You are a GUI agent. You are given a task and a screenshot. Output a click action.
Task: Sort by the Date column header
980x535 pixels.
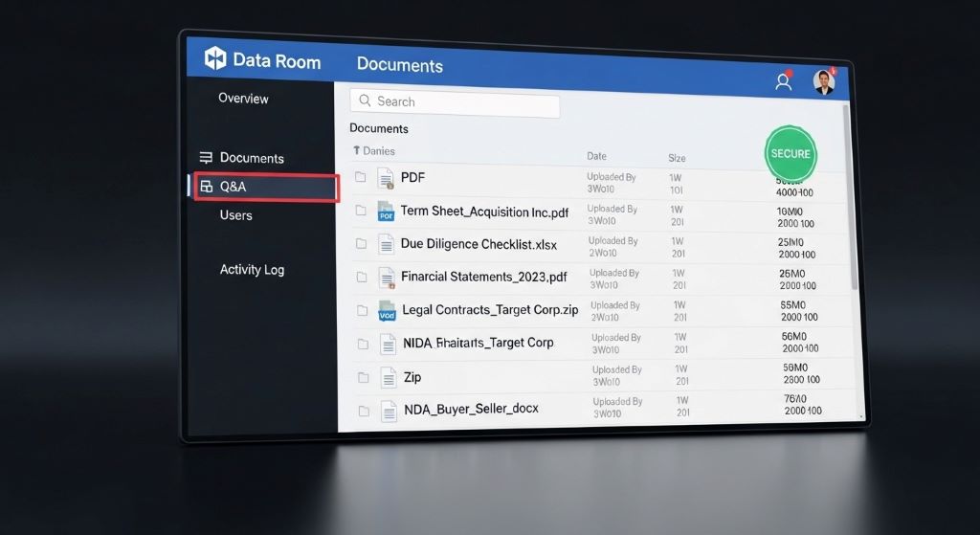point(596,156)
